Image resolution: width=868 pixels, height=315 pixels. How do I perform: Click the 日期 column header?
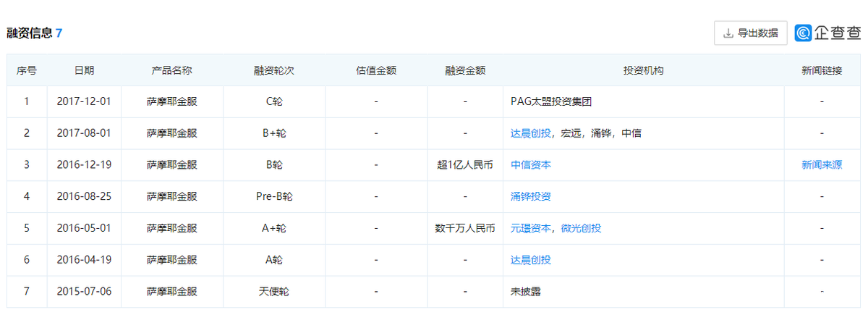(84, 71)
